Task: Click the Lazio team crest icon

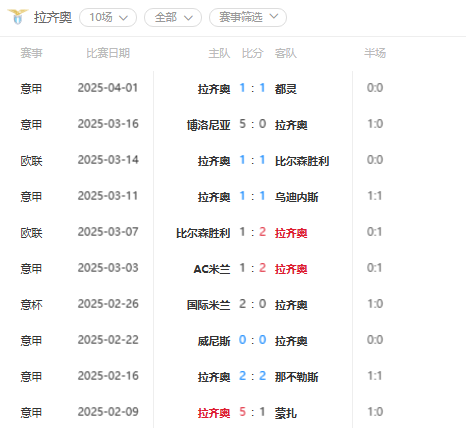Action: [18, 17]
